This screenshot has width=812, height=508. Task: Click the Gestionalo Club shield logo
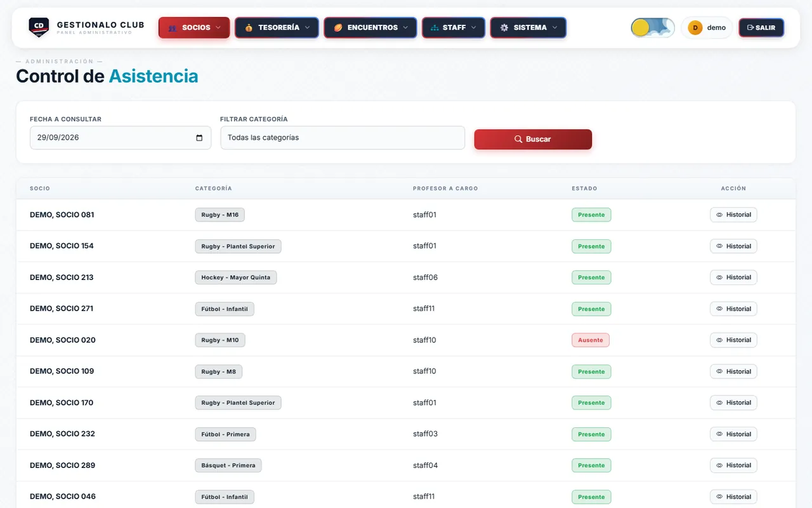[x=39, y=27]
